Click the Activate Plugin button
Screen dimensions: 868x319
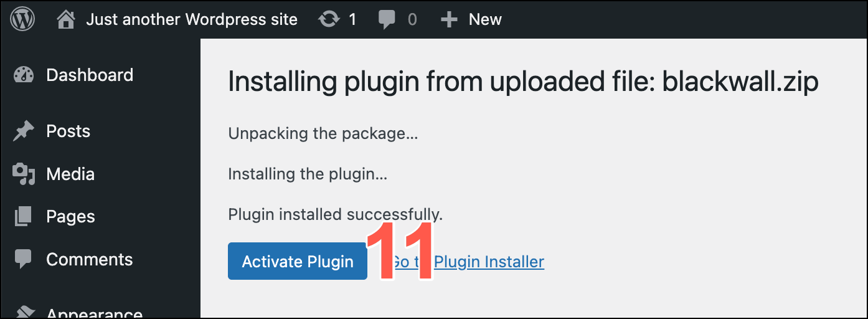(298, 262)
